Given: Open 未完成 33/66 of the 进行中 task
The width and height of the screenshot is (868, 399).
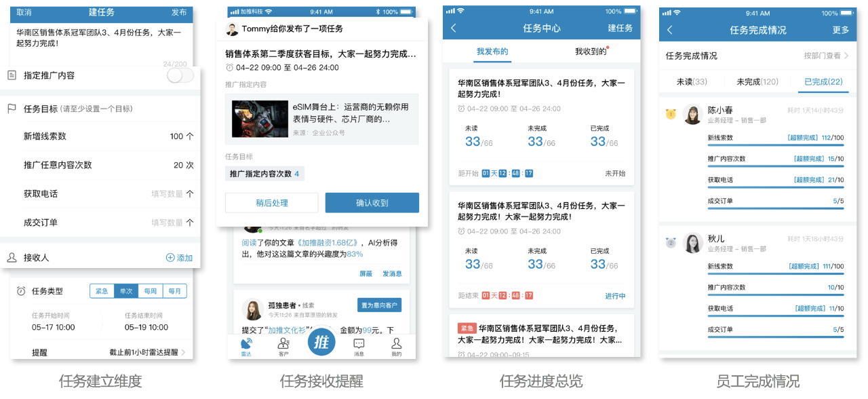Looking at the screenshot, I should (x=541, y=259).
